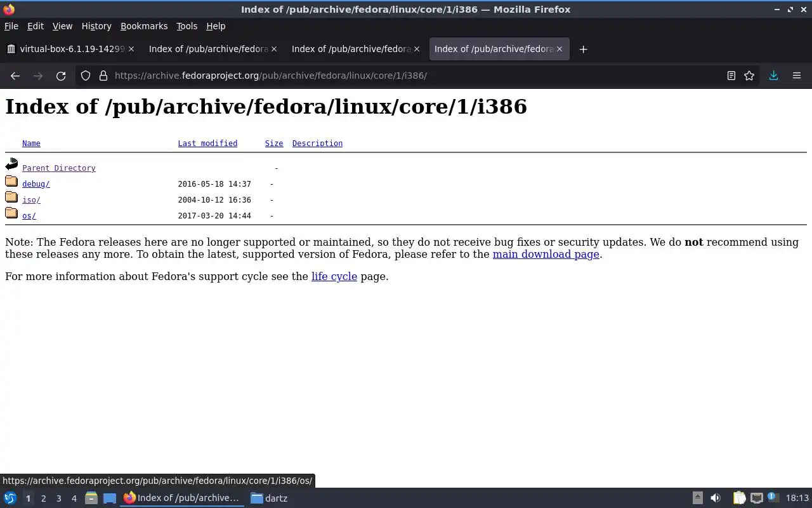Click the folder icon beside iso/
This screenshot has height=508, width=812.
click(11, 197)
